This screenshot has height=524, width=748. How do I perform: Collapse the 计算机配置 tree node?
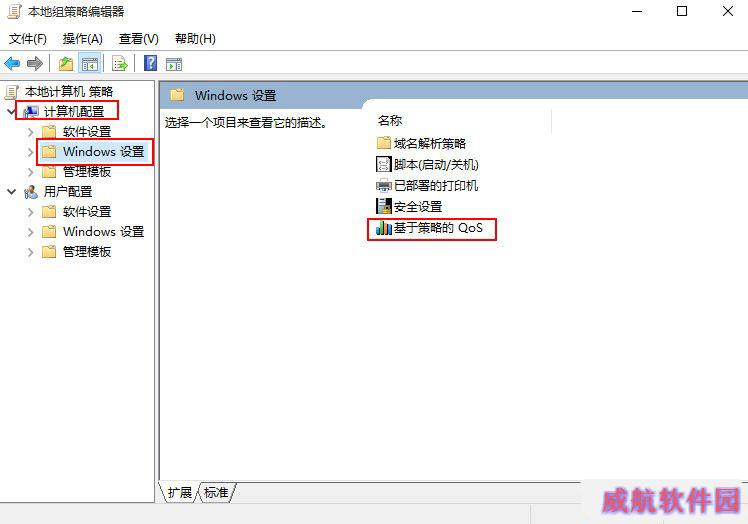coord(11,111)
